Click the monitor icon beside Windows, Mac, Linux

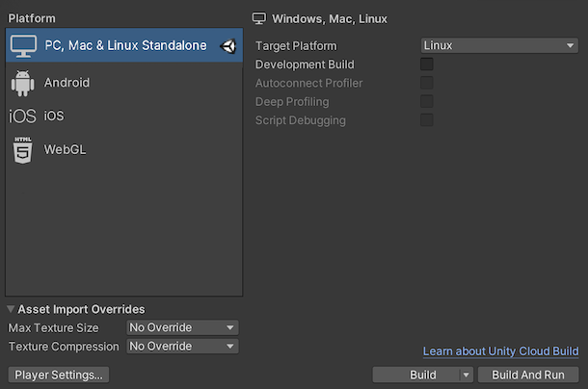(x=258, y=18)
